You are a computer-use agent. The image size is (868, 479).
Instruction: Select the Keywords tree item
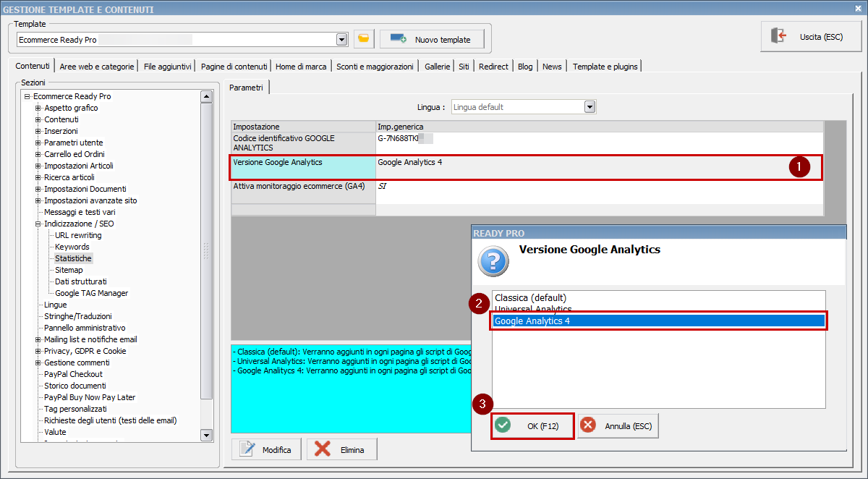[x=72, y=247]
